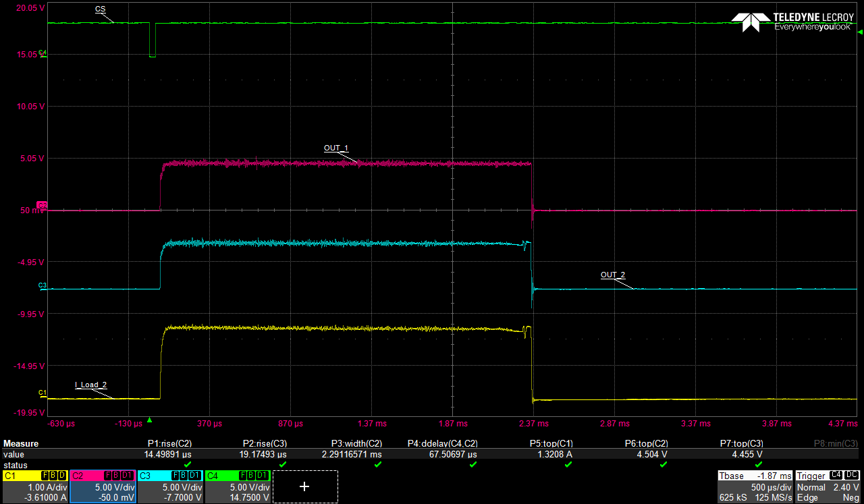Click the green trigger level arrow
Viewport: 864px width, 504px height.
point(860,31)
